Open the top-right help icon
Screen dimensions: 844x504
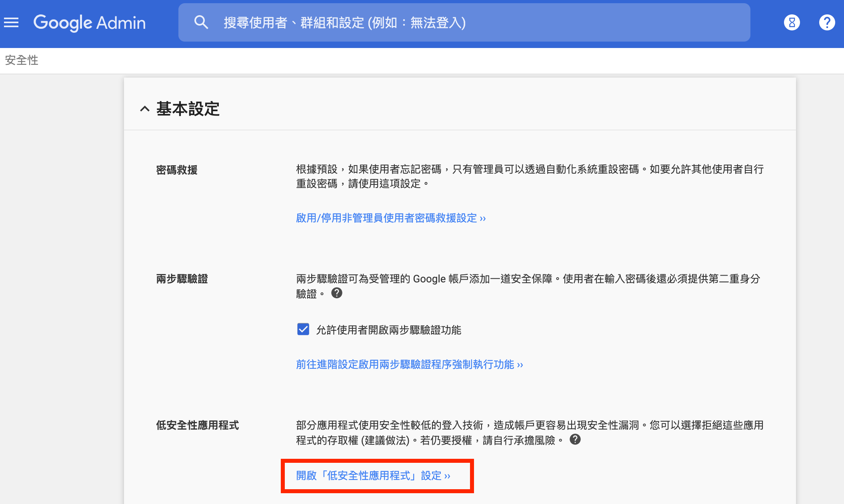pyautogui.click(x=827, y=22)
